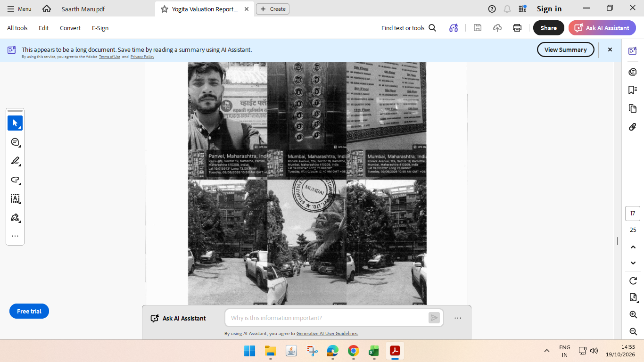Open the Bookmarks panel

click(633, 90)
